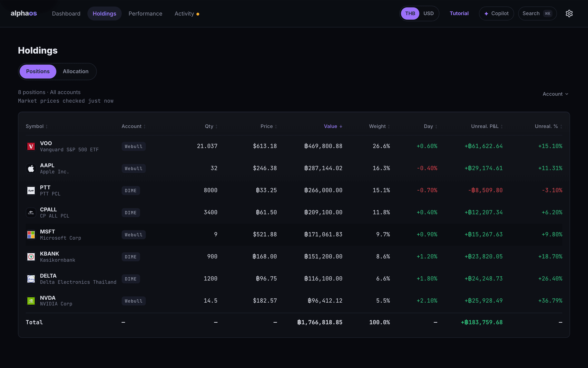Click the NVDA NVIDIA logo icon
Screen dimensions: 588x368
(31, 301)
